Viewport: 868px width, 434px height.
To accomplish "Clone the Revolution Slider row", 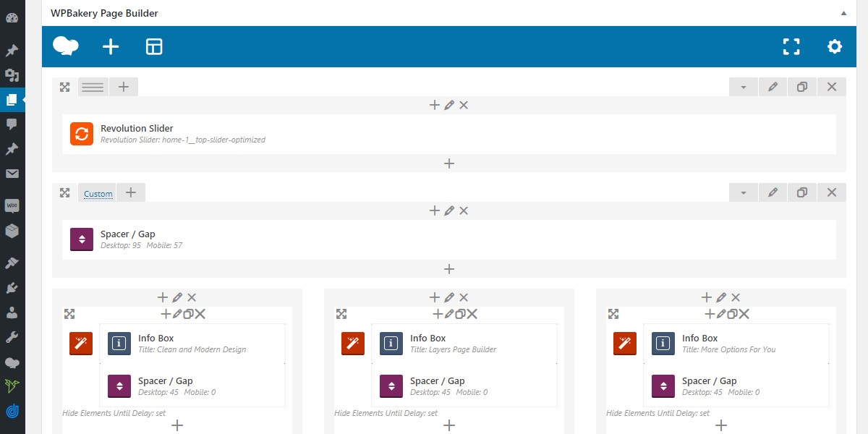I will (802, 87).
